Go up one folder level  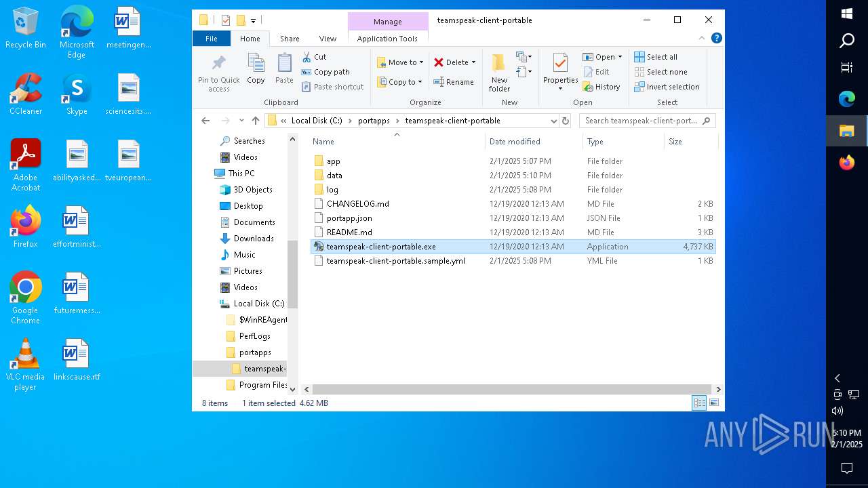coord(255,121)
